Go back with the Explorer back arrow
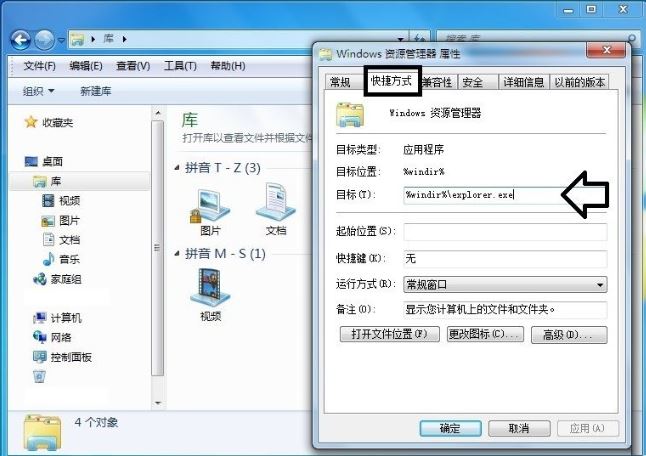The image size is (646, 456). coord(21,40)
